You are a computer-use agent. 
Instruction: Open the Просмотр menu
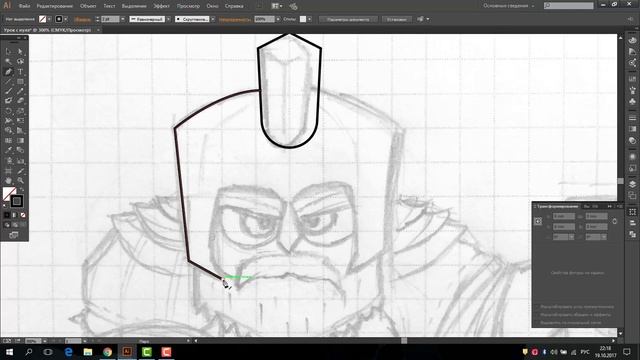click(x=188, y=6)
